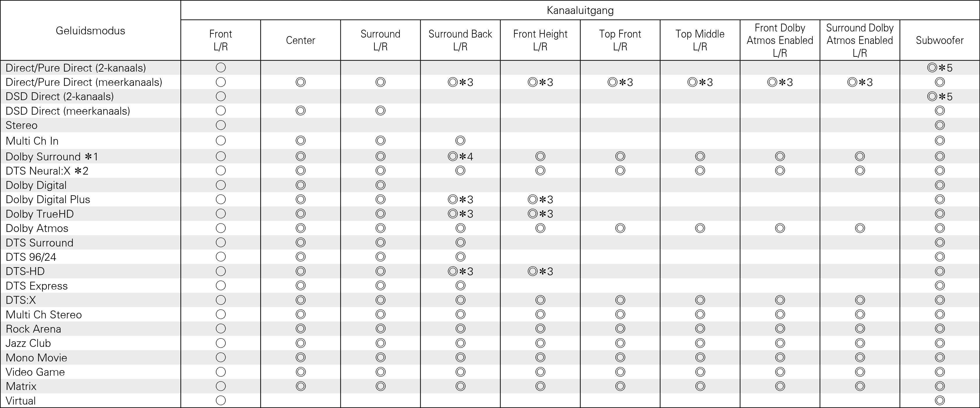Screen dimensions: 980x408
Task: Click Top Middle symbol in the Matrix row
Action: (700, 386)
